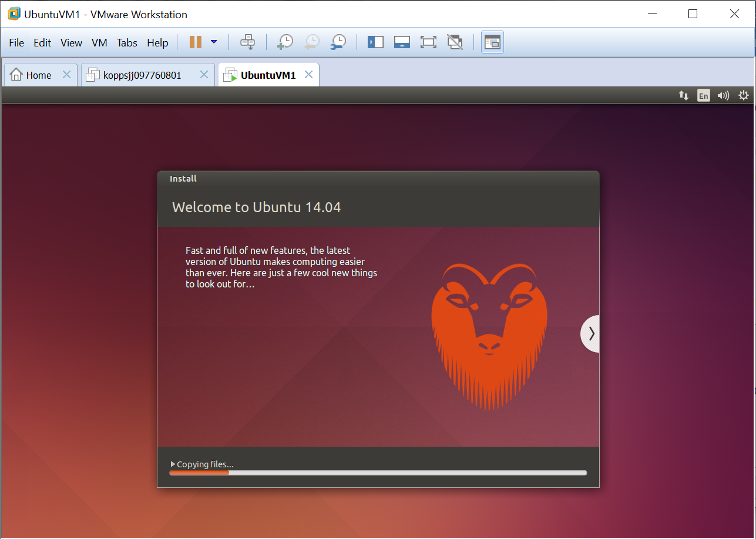Pause the running virtual machine
Image resolution: width=756 pixels, height=539 pixels.
(x=196, y=42)
